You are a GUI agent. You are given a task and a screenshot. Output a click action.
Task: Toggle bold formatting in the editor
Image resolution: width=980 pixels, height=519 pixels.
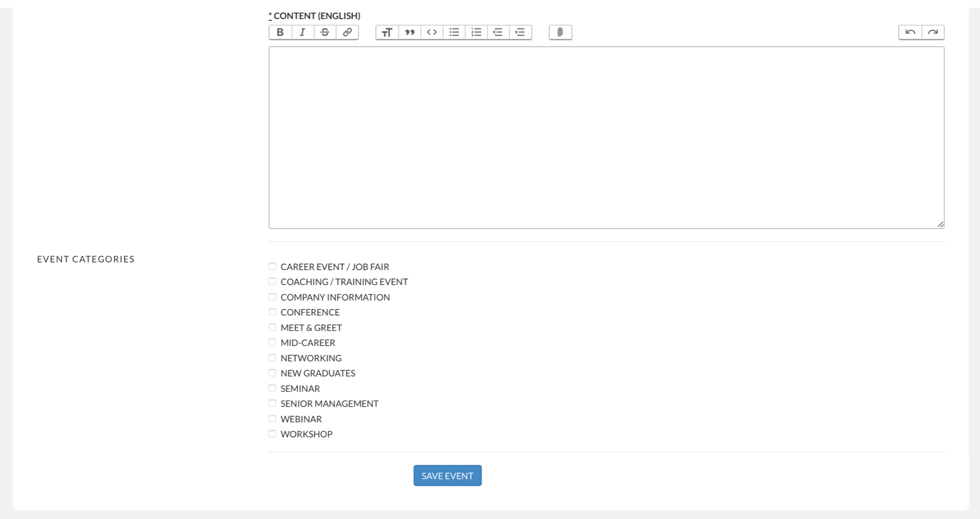pyautogui.click(x=279, y=32)
